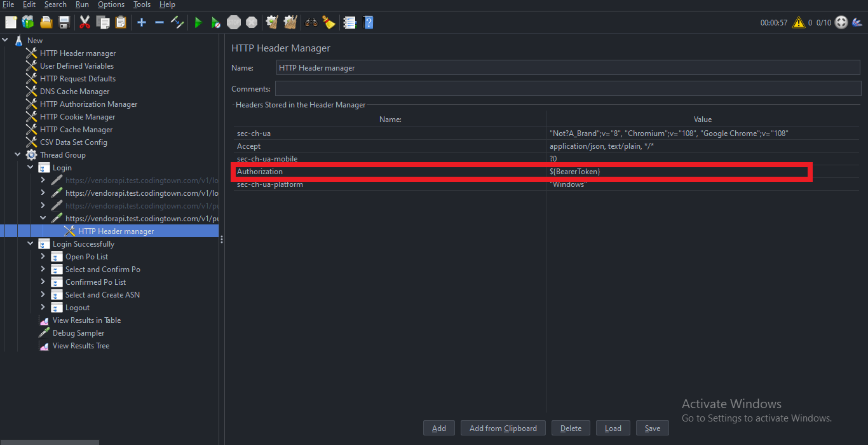Open the Tools menu
The height and width of the screenshot is (445, 868).
[x=142, y=4]
